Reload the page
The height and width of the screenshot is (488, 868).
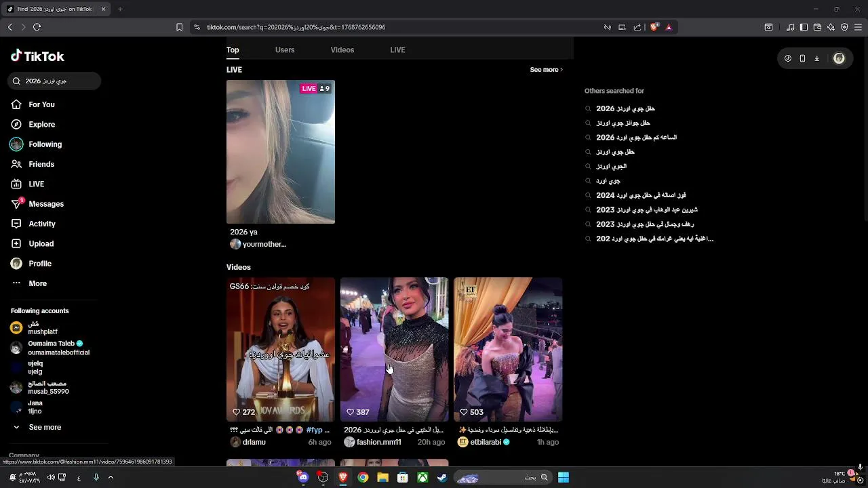pos(37,27)
